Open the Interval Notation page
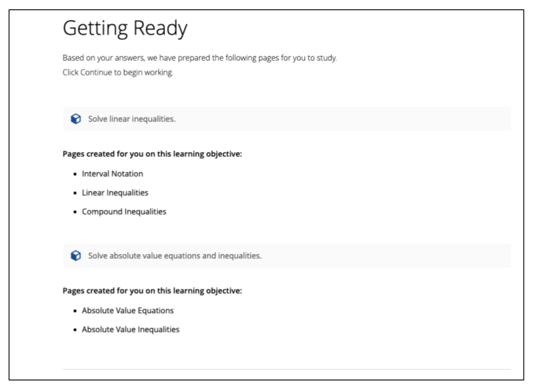545x392 pixels. click(x=113, y=174)
